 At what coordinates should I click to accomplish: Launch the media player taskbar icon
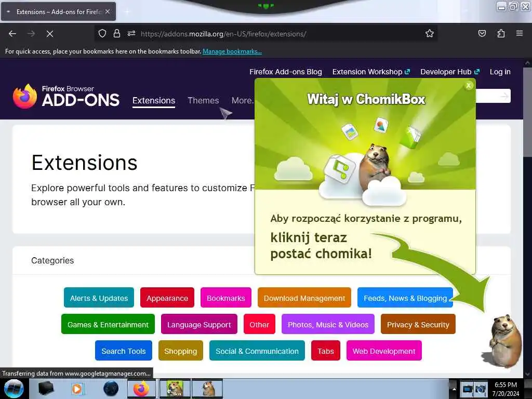[x=77, y=389]
